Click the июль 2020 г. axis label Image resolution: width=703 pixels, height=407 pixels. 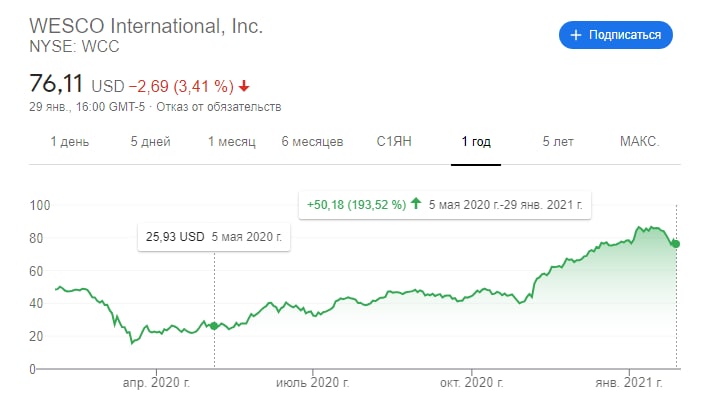pyautogui.click(x=313, y=383)
